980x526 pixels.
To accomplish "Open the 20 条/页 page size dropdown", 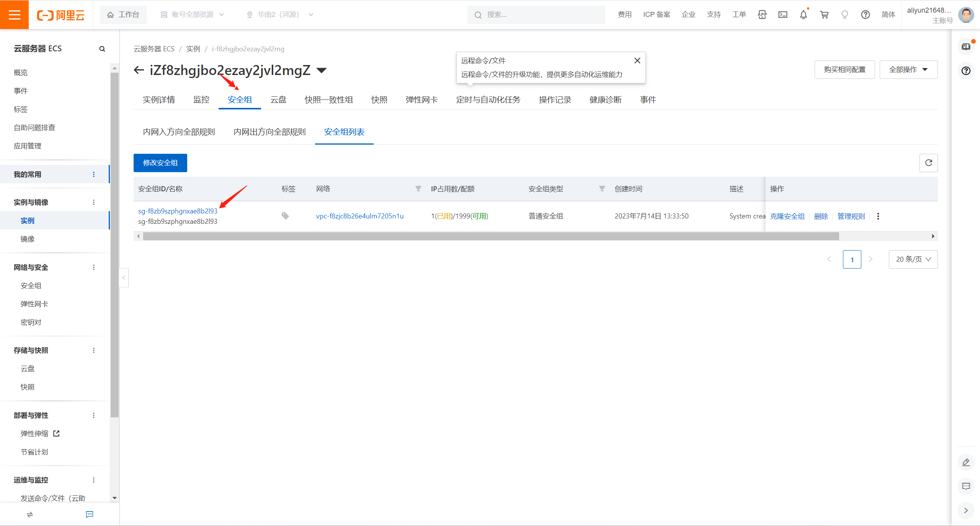I will (x=913, y=259).
